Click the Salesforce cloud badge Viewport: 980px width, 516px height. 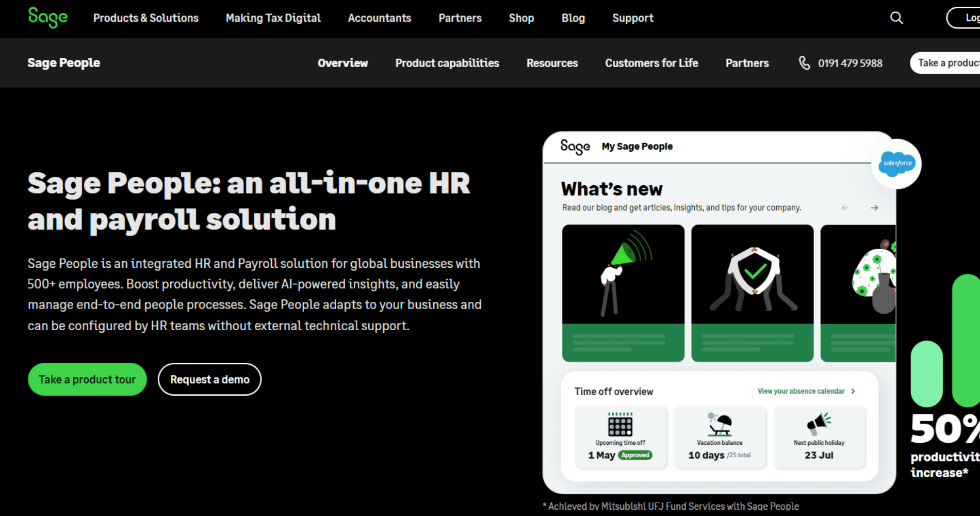click(897, 164)
